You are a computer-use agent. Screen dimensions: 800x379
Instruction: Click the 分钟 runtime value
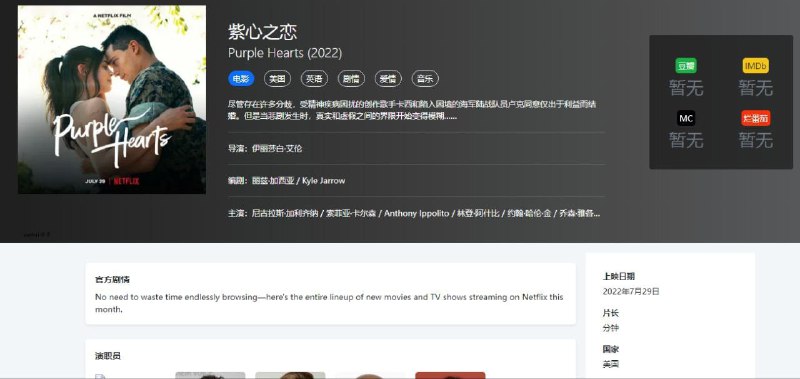[x=611, y=328]
